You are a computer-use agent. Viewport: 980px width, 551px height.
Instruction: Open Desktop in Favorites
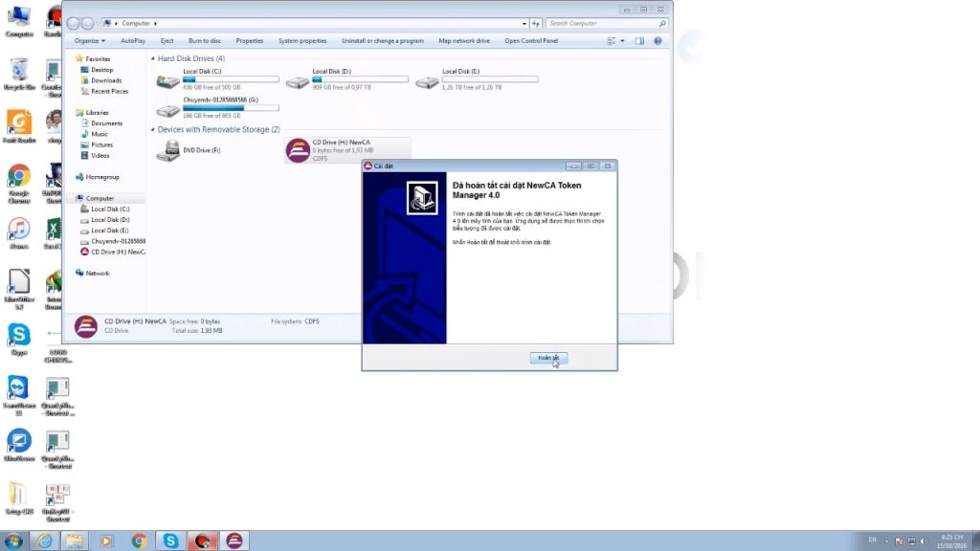tap(101, 69)
